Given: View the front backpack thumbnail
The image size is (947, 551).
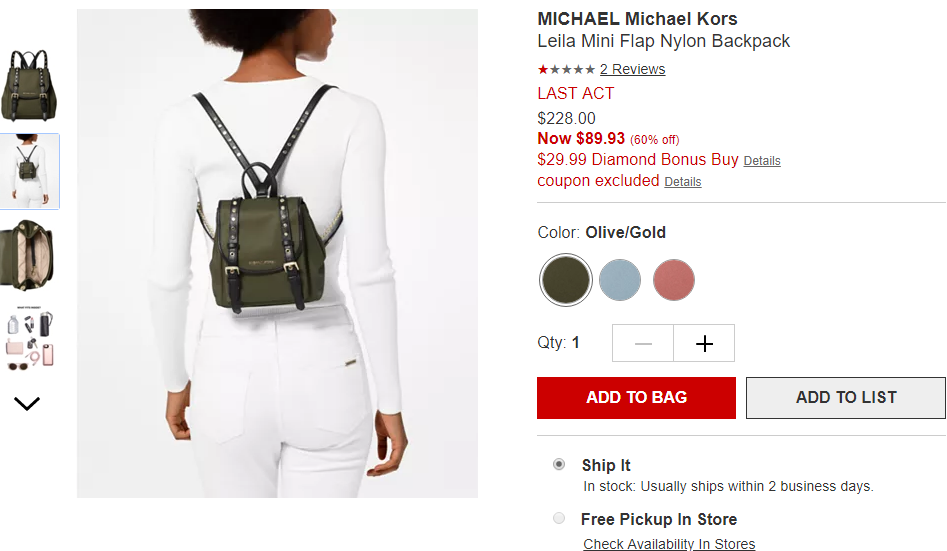Looking at the screenshot, I should (x=29, y=85).
